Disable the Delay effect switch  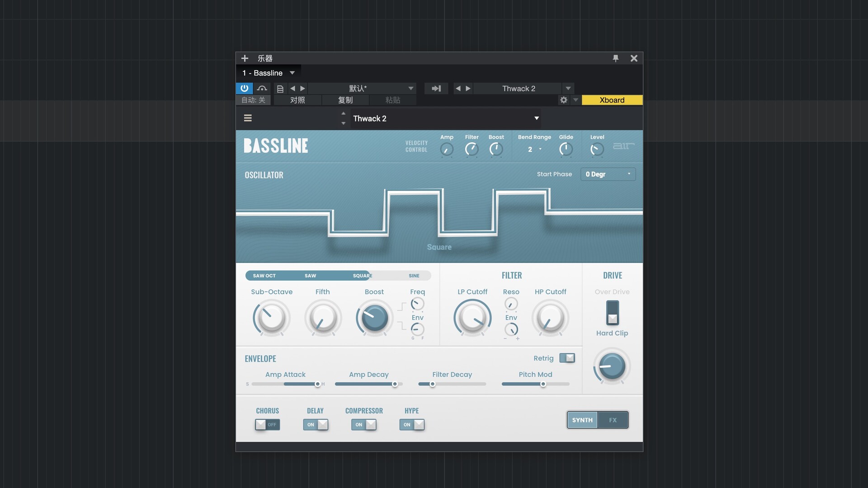click(x=316, y=425)
